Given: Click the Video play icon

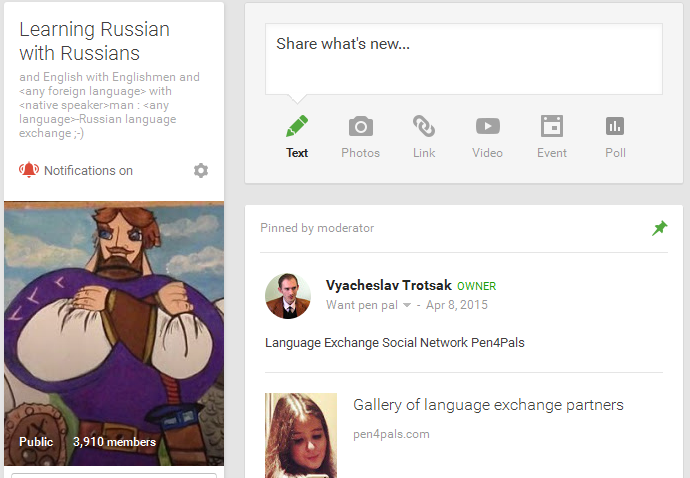Looking at the screenshot, I should click(488, 126).
